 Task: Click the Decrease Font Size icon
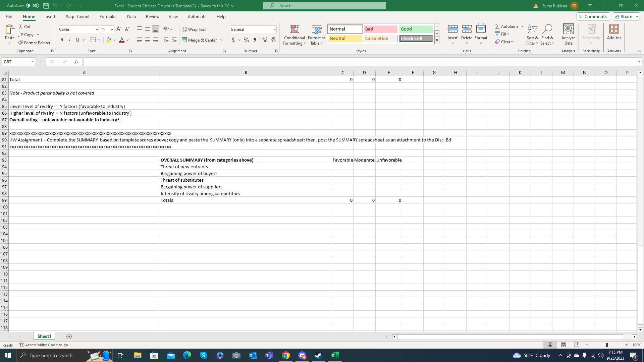(127, 29)
